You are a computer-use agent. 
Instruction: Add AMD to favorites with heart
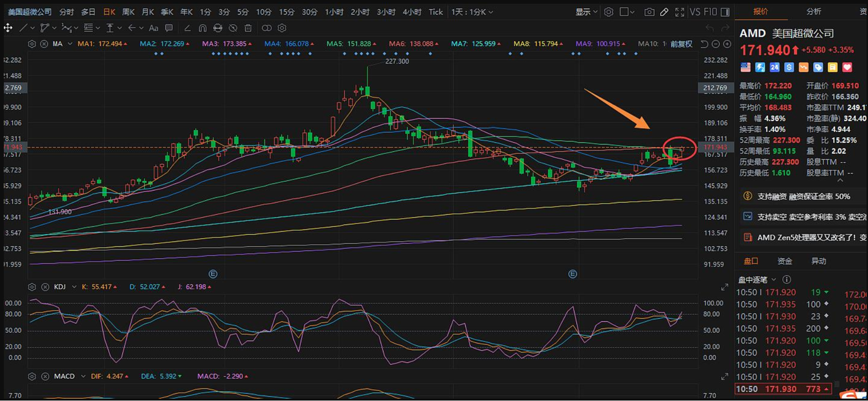847,68
